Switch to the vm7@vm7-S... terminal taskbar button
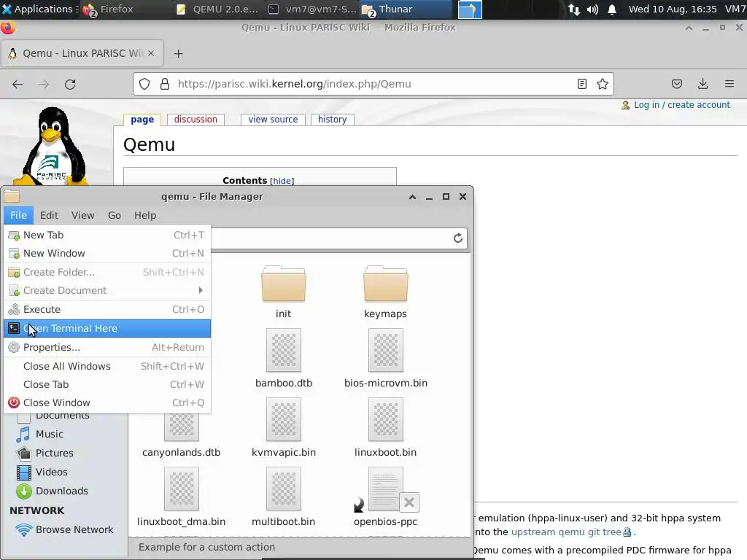 [x=313, y=9]
